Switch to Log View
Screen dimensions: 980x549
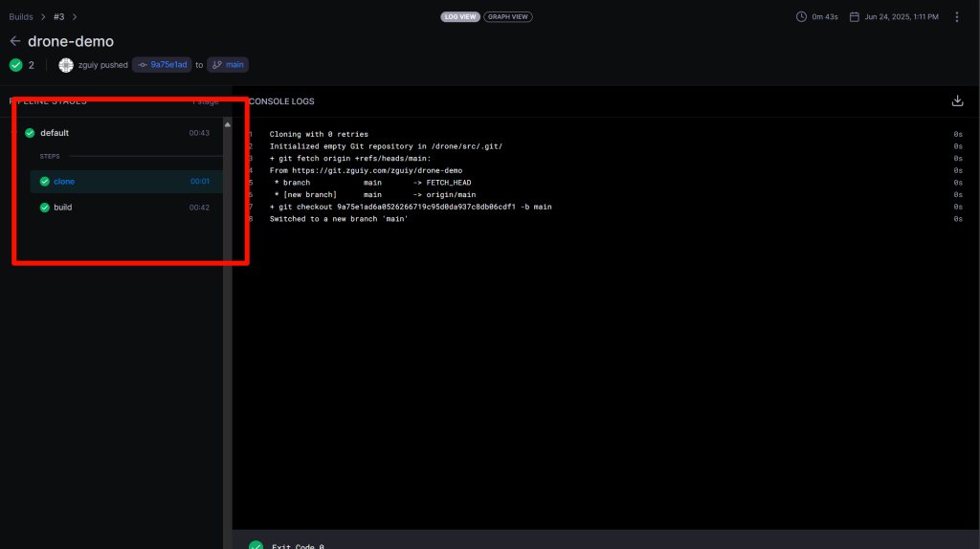coord(459,16)
